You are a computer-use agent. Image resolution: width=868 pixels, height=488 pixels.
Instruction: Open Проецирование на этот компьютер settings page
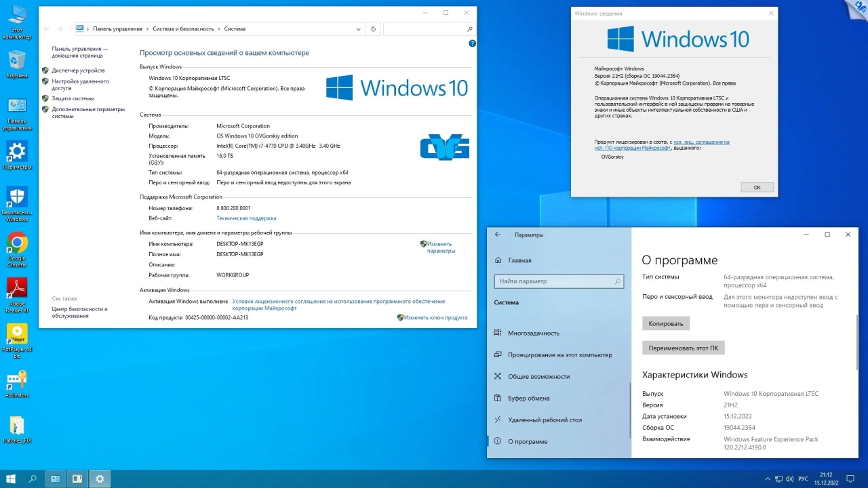[559, 354]
